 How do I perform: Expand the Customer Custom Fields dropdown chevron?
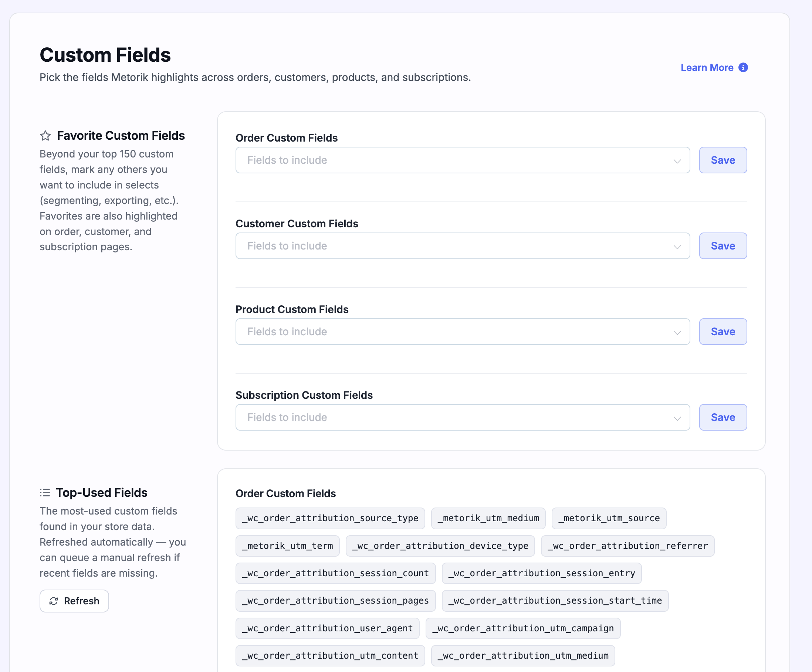click(x=677, y=247)
